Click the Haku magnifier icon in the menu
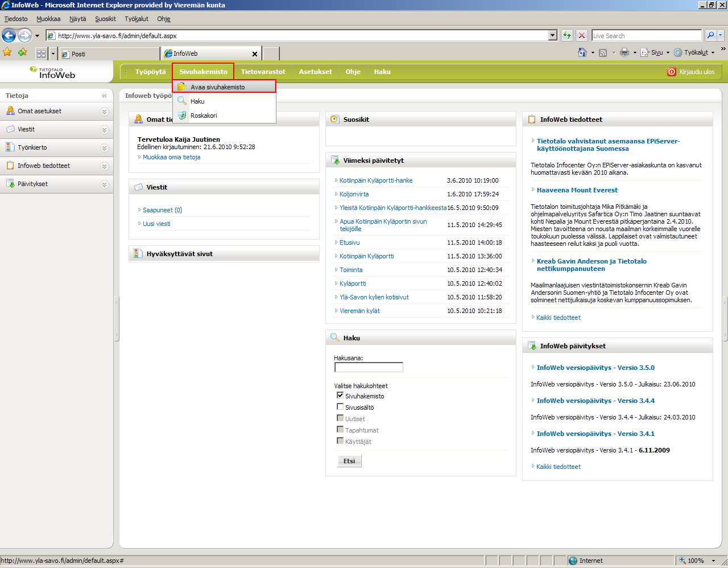The height and width of the screenshot is (568, 728). 182,101
